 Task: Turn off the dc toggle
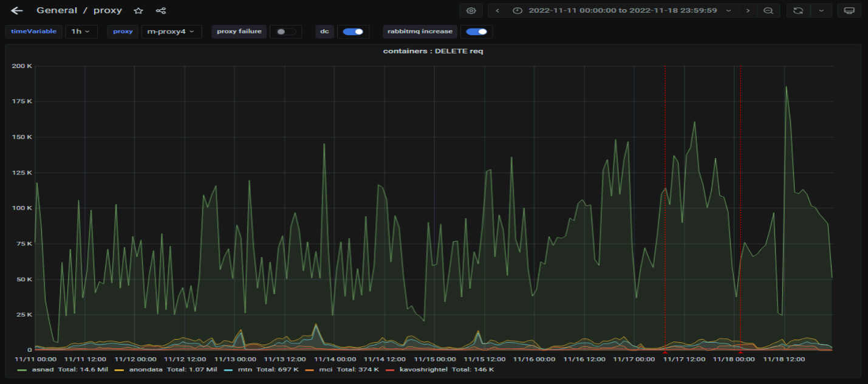pos(352,32)
